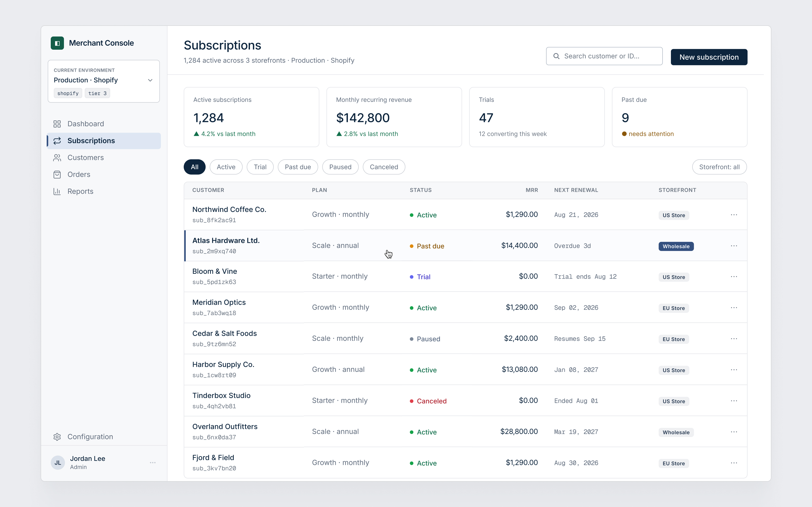Create a New subscription
The width and height of the screenshot is (812, 507).
pos(709,57)
